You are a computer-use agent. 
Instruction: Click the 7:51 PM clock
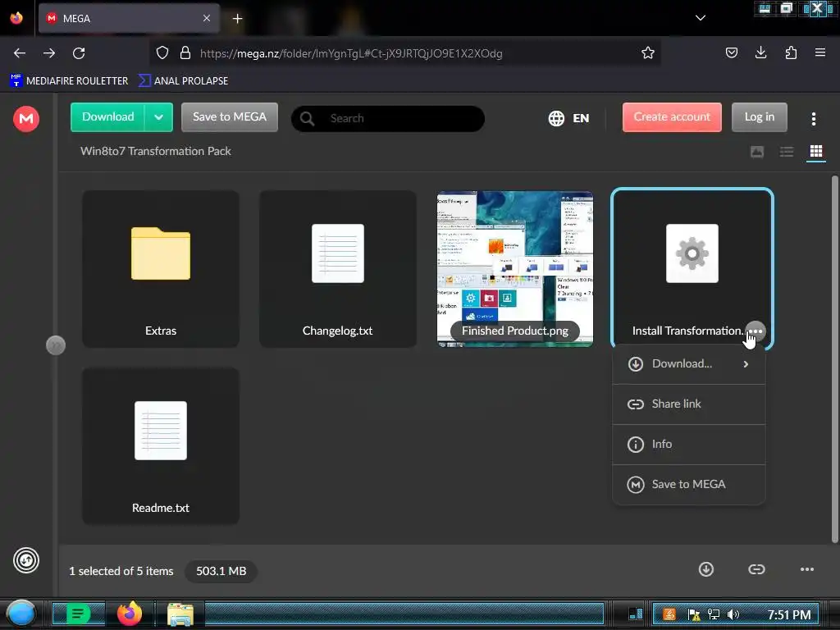click(x=789, y=614)
